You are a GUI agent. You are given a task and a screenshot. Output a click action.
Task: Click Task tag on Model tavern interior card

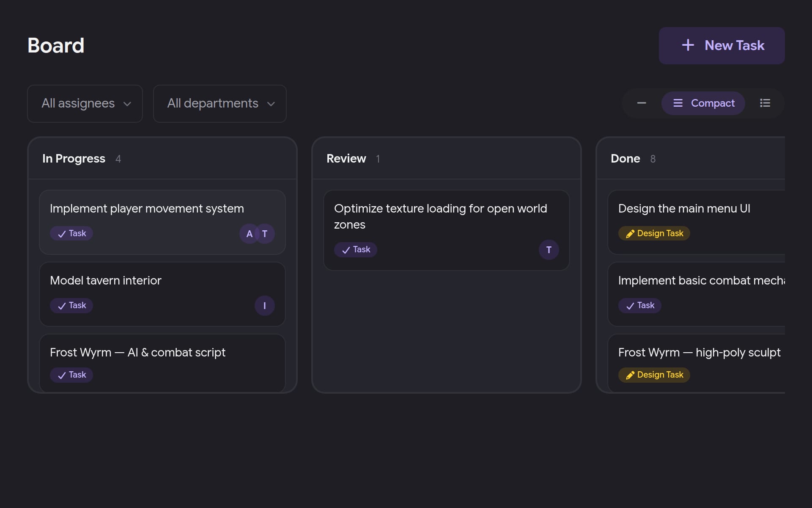71,305
